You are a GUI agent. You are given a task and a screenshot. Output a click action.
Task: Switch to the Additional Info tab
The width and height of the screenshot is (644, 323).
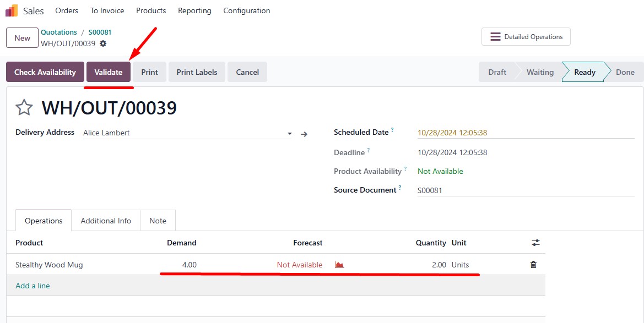(106, 221)
